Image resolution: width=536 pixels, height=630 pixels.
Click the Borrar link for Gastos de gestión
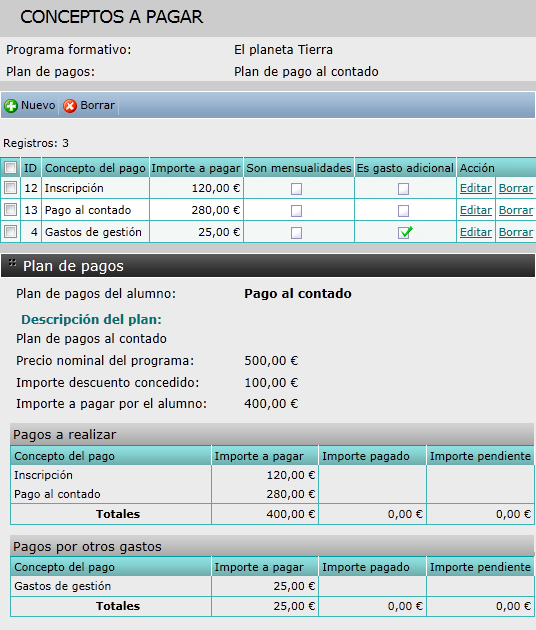516,232
